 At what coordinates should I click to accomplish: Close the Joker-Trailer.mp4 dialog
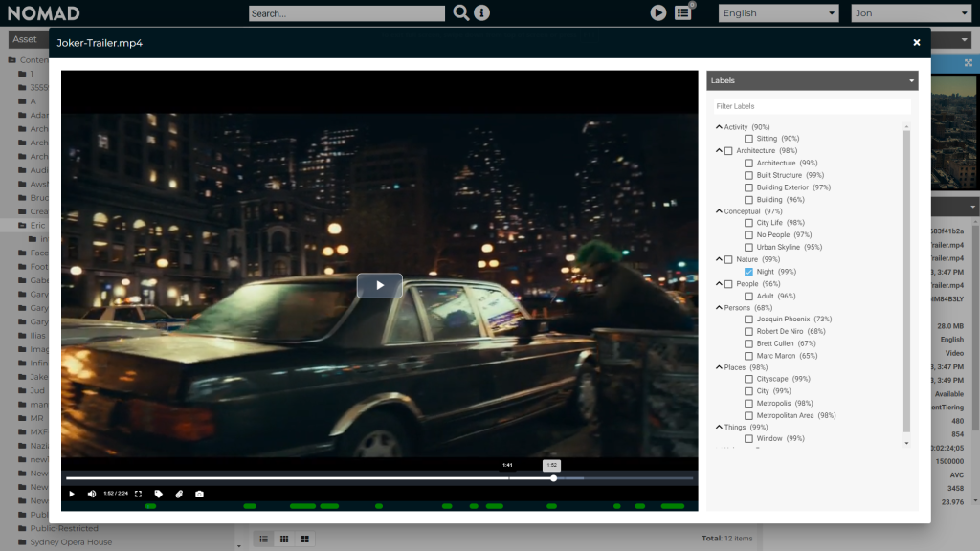click(x=916, y=42)
